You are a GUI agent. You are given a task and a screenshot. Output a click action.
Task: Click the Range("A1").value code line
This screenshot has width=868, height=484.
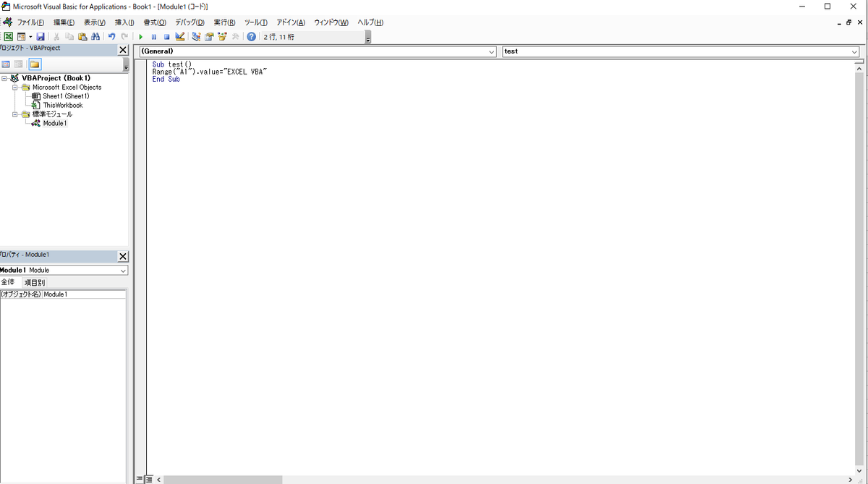point(210,72)
